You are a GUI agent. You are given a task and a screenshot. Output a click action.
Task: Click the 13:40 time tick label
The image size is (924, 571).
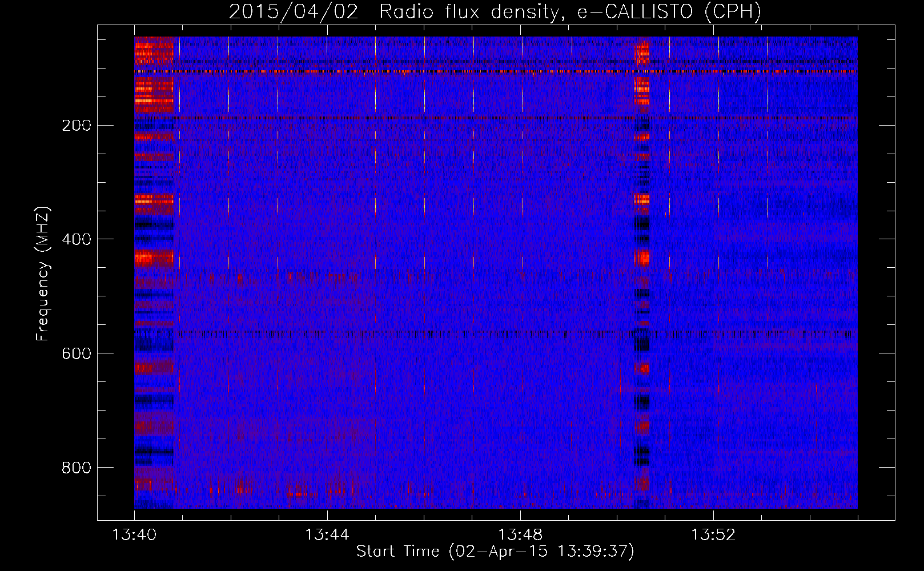click(134, 535)
